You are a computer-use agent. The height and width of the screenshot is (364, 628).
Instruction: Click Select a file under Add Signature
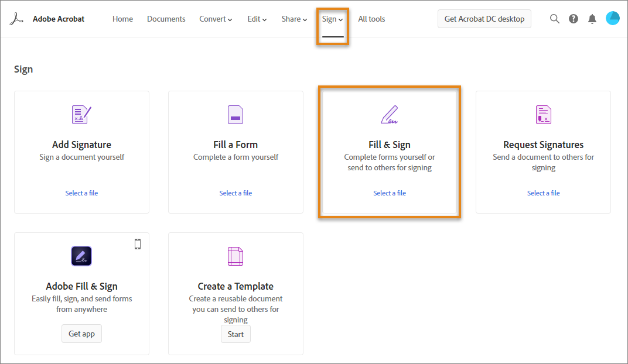click(81, 193)
